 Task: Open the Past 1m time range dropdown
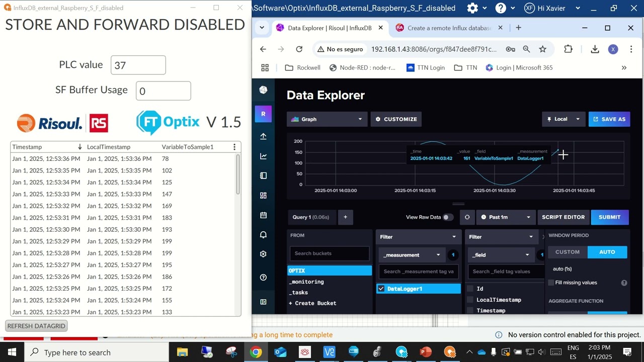[505, 217]
